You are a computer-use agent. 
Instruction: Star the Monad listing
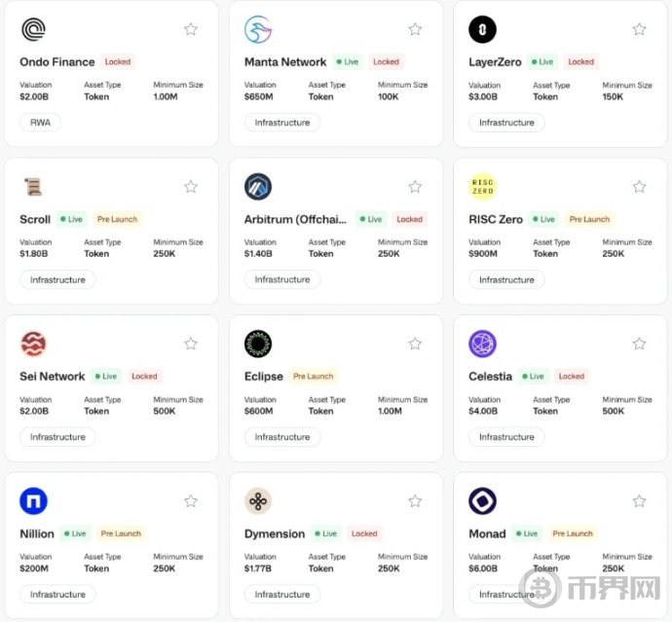(639, 501)
